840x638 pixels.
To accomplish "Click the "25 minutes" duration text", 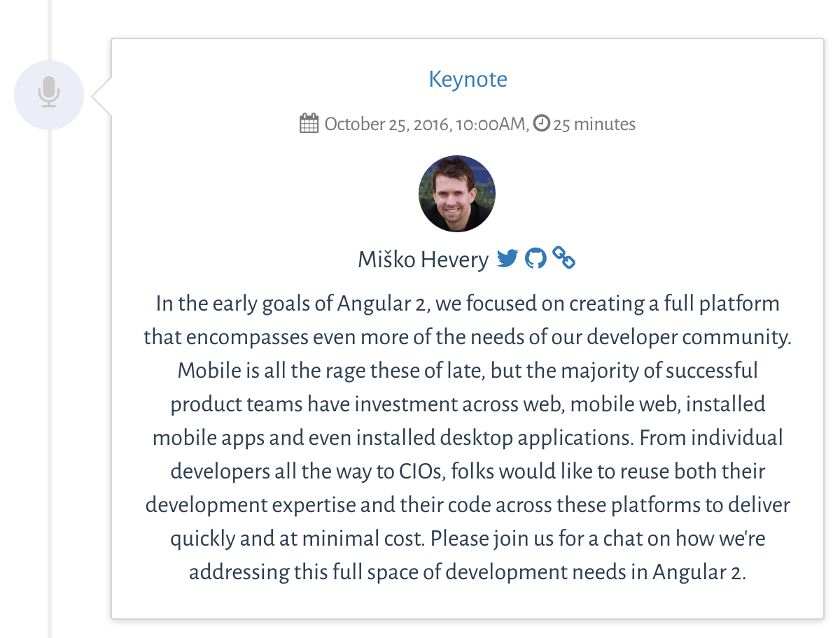I will 594,125.
